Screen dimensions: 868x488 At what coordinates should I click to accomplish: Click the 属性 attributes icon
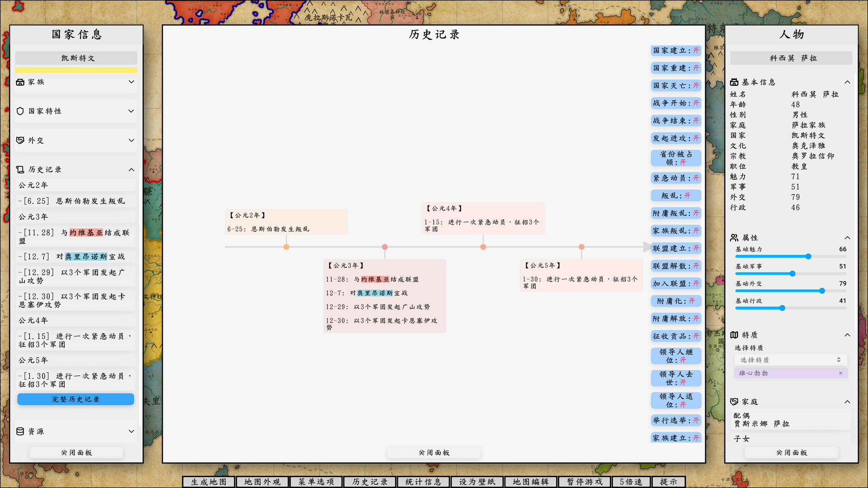click(x=735, y=237)
